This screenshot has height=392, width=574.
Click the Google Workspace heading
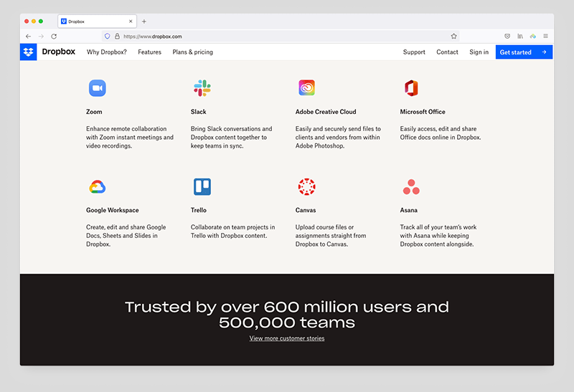[x=113, y=210]
